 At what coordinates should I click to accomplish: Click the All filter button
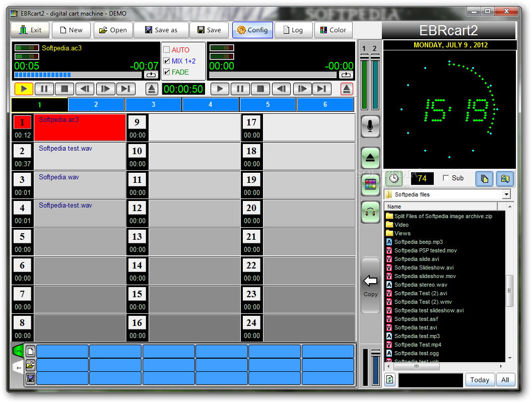coord(505,380)
